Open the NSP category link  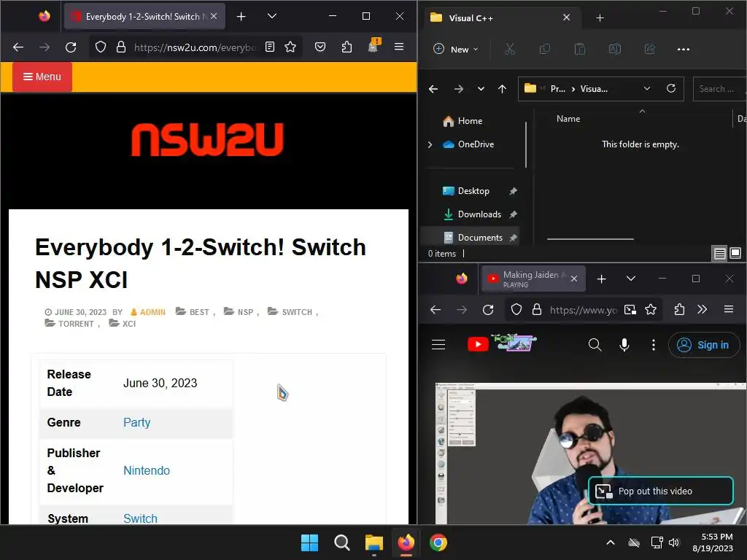245,312
